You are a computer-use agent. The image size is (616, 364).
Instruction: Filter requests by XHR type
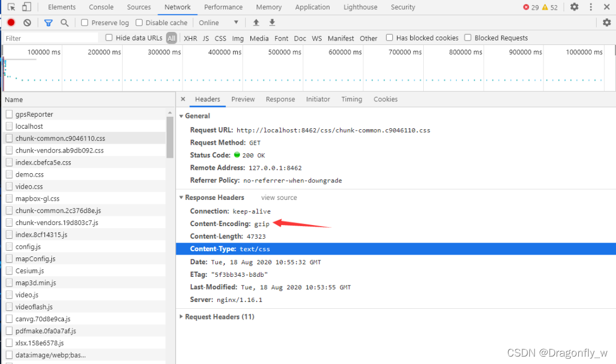pos(190,38)
